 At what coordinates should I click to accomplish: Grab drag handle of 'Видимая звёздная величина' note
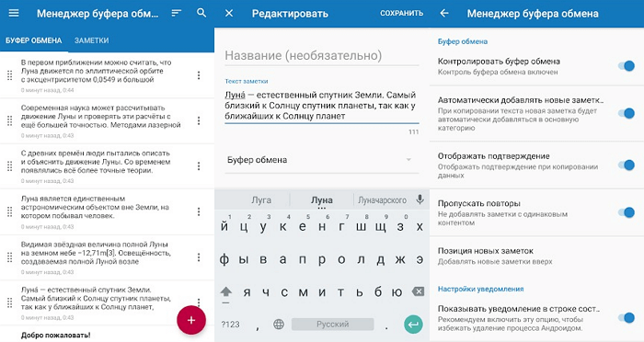[x=10, y=257]
